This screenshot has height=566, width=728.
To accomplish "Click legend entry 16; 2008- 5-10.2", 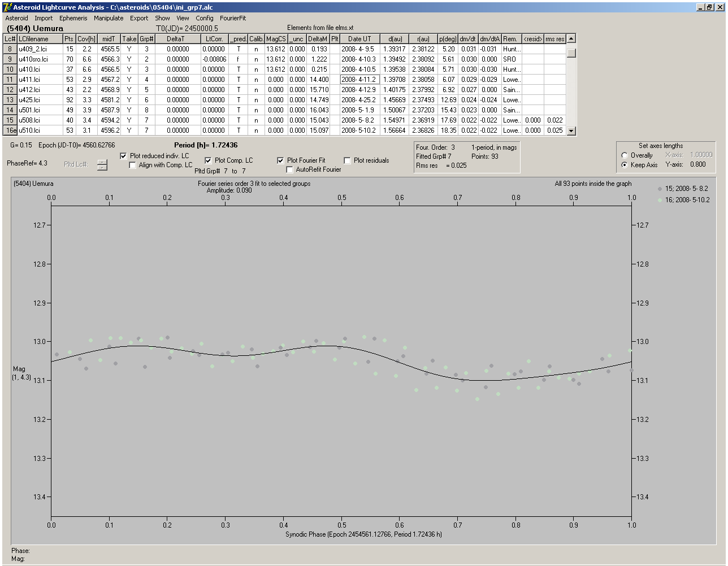I will click(x=683, y=200).
